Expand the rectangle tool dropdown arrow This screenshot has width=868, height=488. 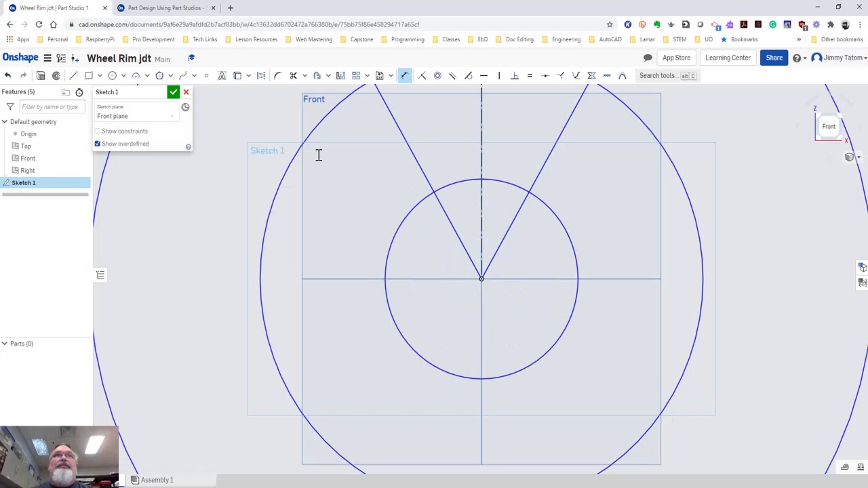pyautogui.click(x=100, y=75)
